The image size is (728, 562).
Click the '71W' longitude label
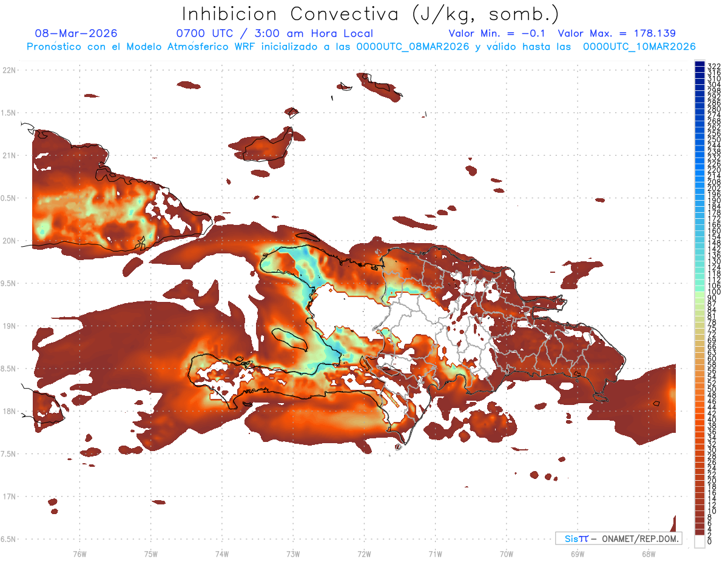click(x=435, y=554)
